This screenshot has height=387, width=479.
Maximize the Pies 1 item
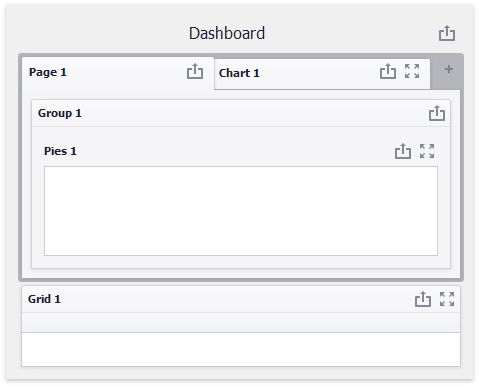(x=427, y=151)
